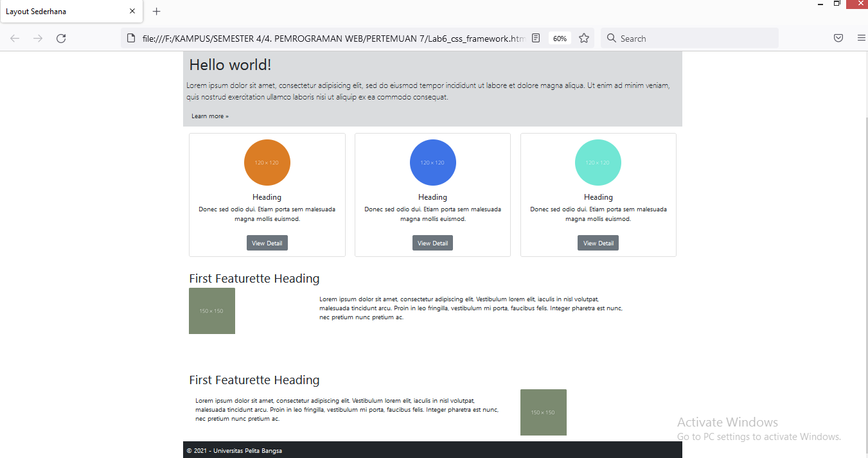Click View Detail under the orange circle
868x458 pixels.
coord(267,242)
